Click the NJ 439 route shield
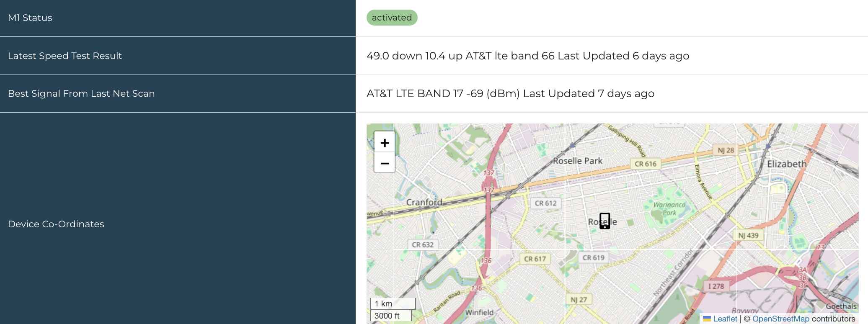The image size is (868, 324). pos(748,235)
